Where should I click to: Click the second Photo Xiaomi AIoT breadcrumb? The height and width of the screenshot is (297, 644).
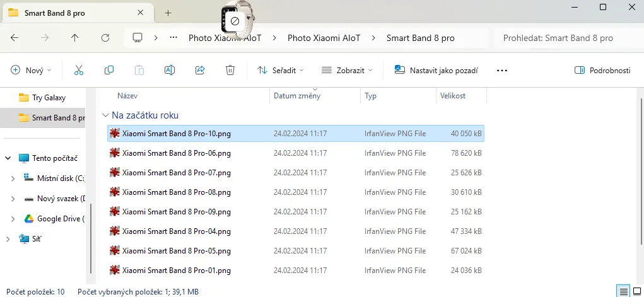click(324, 38)
